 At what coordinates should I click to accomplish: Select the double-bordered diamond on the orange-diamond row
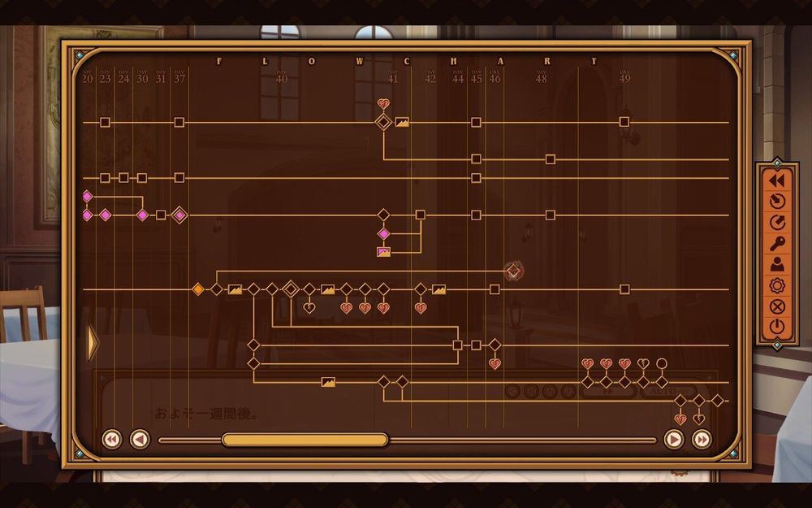(x=291, y=289)
